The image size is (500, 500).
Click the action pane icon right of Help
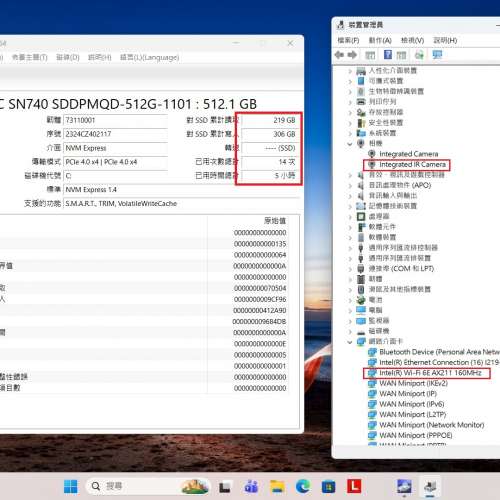tap(401, 55)
